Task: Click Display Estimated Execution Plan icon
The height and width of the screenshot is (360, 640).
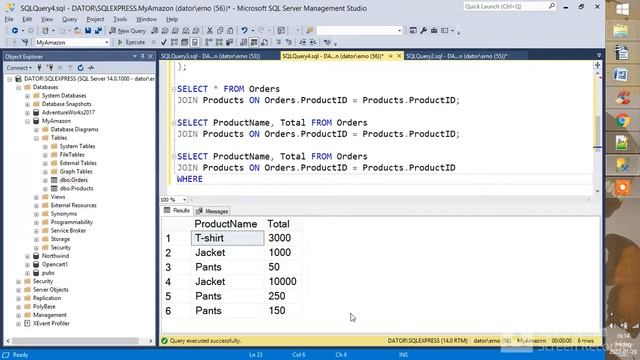Action: (x=174, y=42)
